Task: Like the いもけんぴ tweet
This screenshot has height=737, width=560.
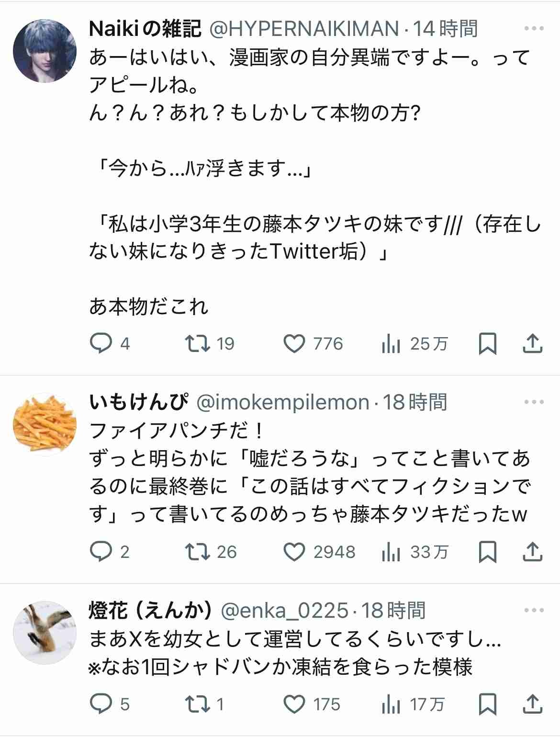Action: pyautogui.click(x=294, y=552)
